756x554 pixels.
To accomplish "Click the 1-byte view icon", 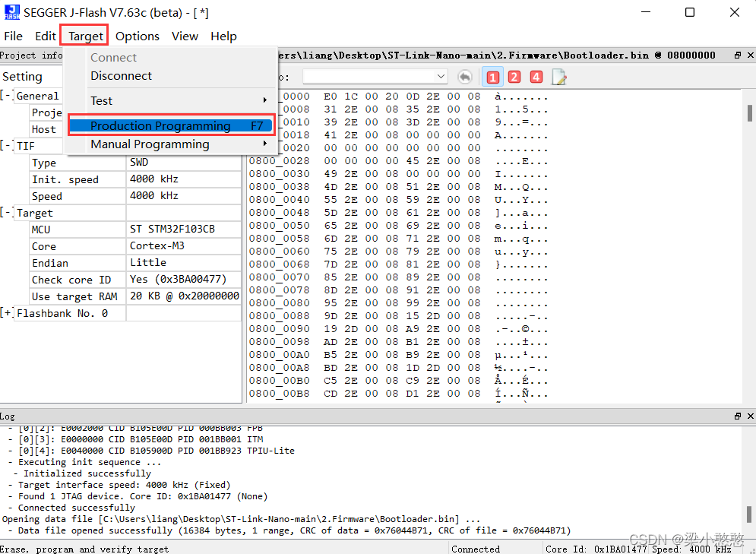I will [x=493, y=77].
